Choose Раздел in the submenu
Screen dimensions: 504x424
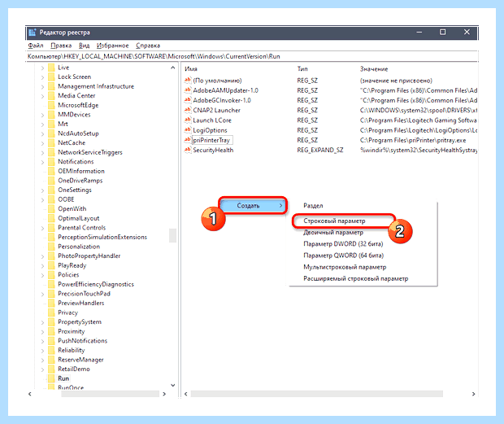pyautogui.click(x=313, y=206)
